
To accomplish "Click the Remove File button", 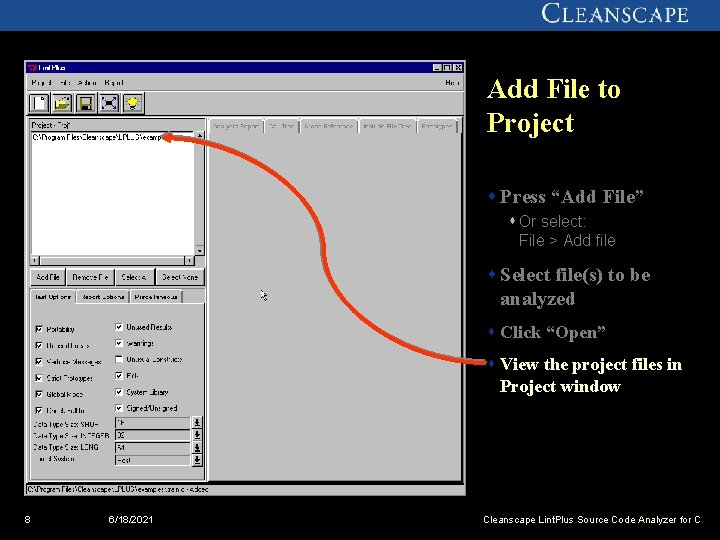I will pyautogui.click(x=90, y=277).
